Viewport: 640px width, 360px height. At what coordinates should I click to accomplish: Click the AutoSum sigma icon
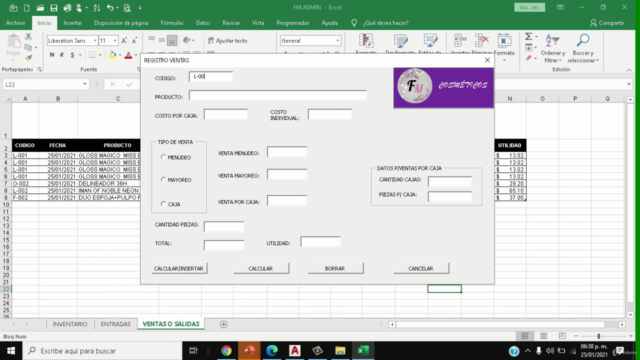click(x=529, y=37)
